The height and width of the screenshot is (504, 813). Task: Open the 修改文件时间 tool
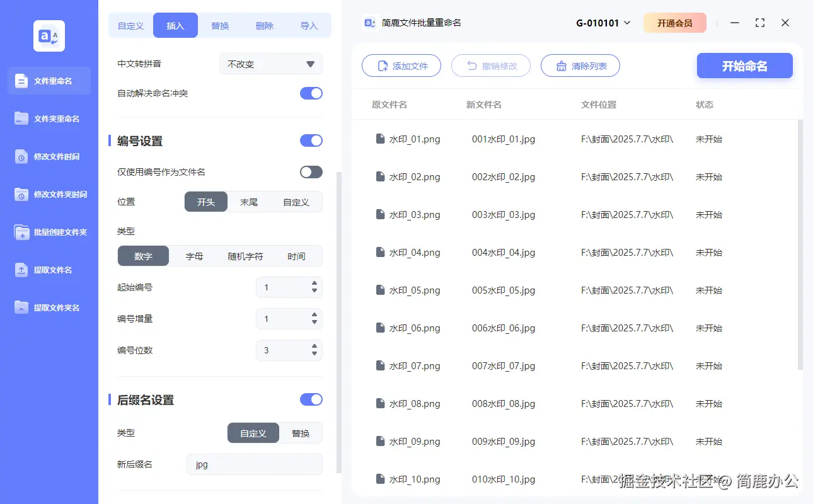click(49, 156)
